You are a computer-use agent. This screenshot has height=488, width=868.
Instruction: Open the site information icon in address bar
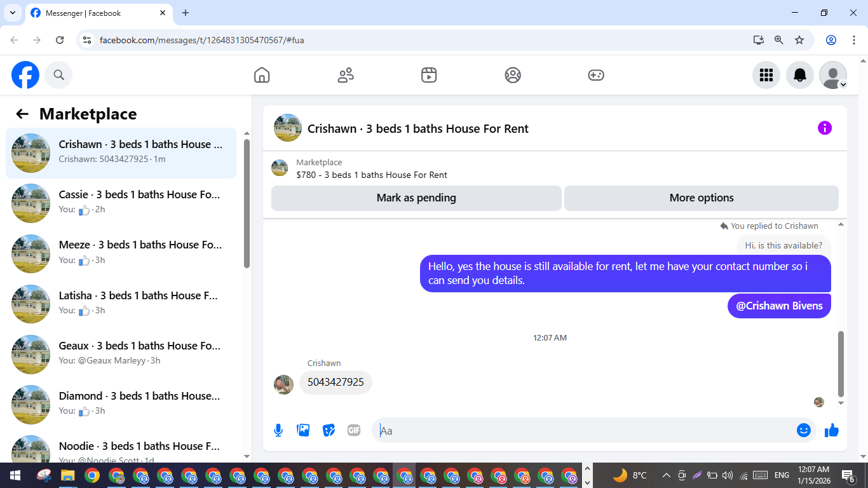pyautogui.click(x=88, y=40)
